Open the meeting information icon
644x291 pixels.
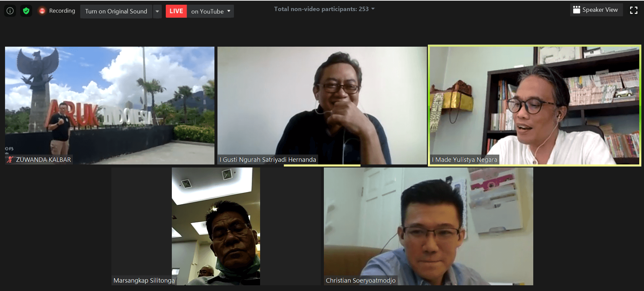(10, 11)
